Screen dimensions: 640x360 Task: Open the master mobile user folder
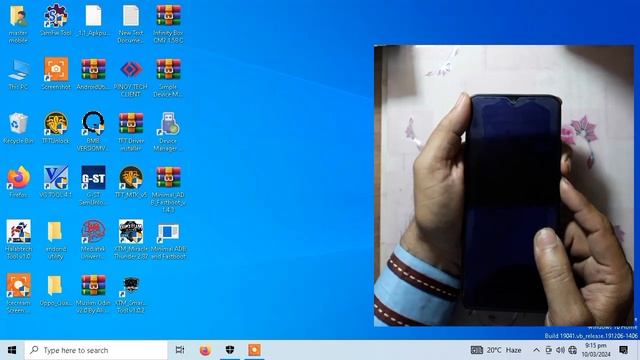click(x=18, y=24)
